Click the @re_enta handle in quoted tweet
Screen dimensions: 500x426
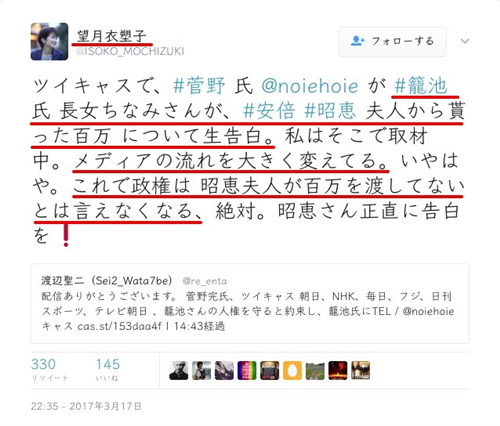(x=204, y=281)
